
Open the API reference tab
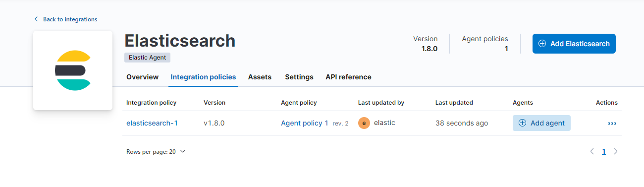click(x=348, y=77)
